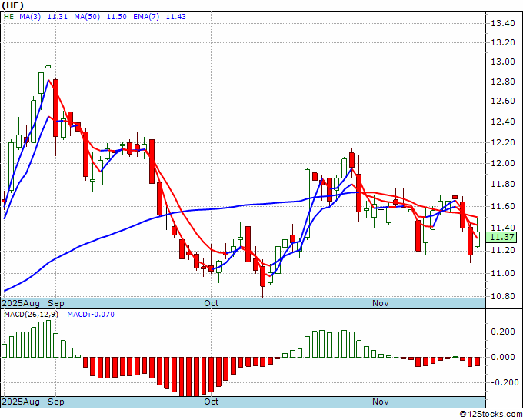523x420 pixels.
Task: Open the 12Stocks.com copyright link
Action: [x=491, y=414]
